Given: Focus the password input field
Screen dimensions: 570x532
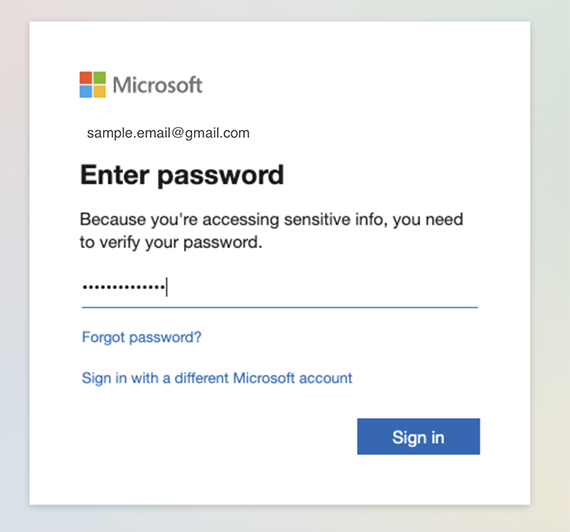Looking at the screenshot, I should click(280, 289).
